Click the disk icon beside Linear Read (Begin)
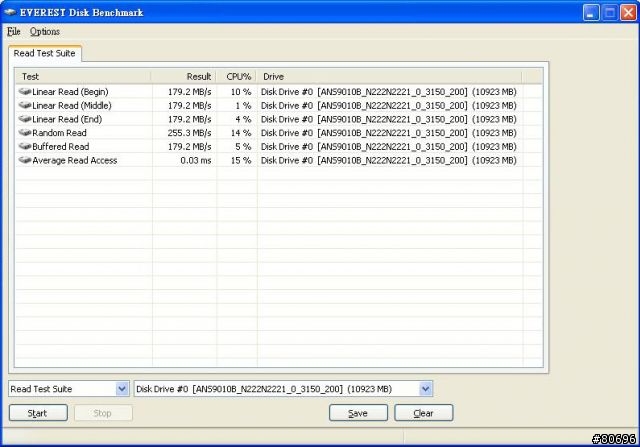The width and height of the screenshot is (640, 447). pyautogui.click(x=25, y=91)
